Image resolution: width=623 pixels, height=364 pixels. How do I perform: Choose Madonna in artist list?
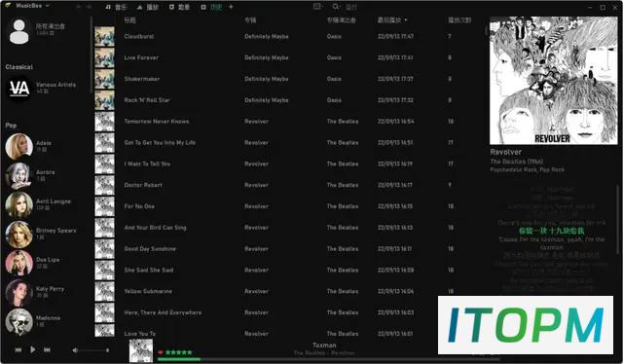coord(33,321)
